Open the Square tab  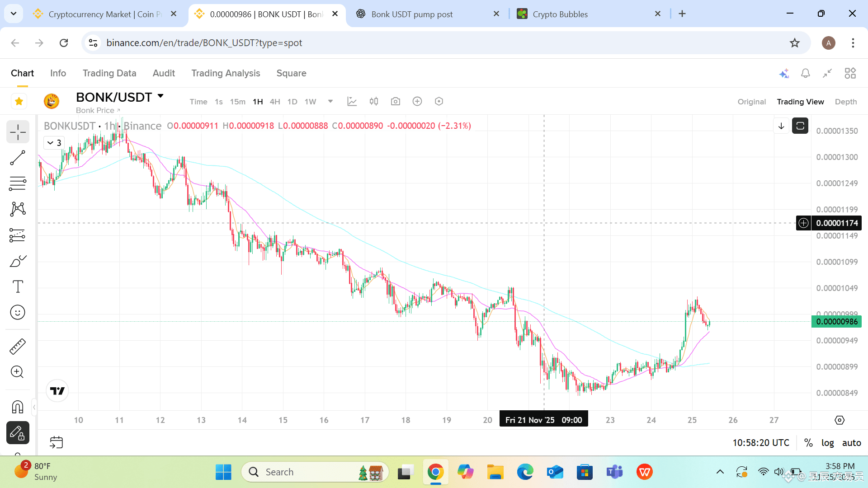(x=291, y=73)
